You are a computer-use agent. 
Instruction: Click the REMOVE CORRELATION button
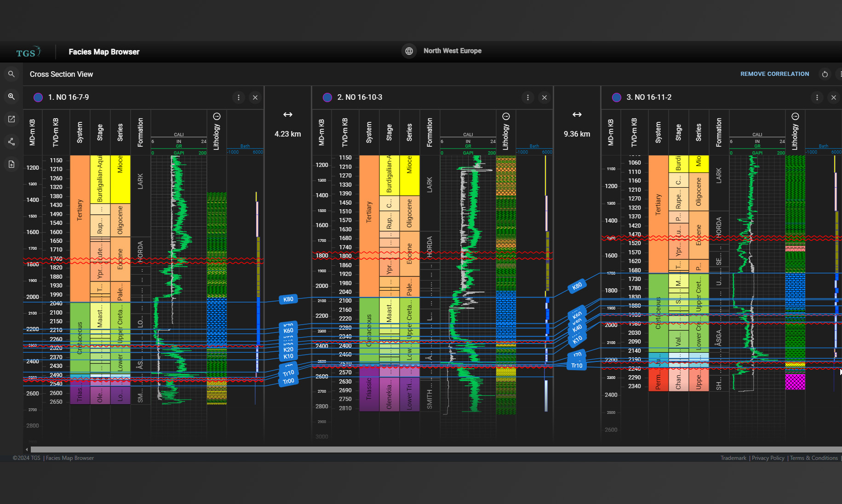[774, 74]
